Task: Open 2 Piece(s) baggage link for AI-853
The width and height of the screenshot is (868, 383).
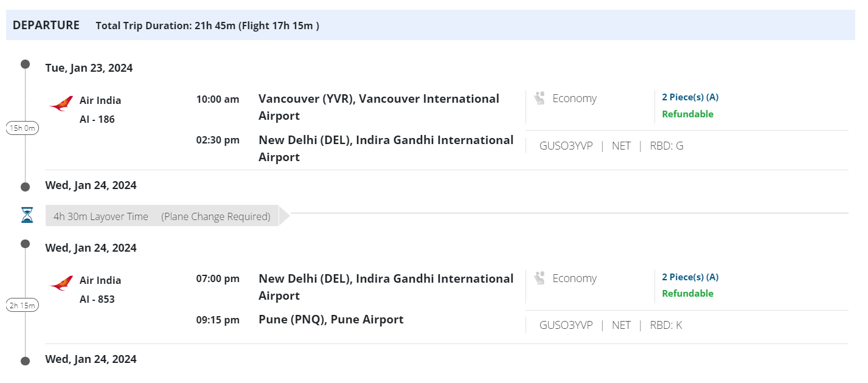Action: (690, 277)
